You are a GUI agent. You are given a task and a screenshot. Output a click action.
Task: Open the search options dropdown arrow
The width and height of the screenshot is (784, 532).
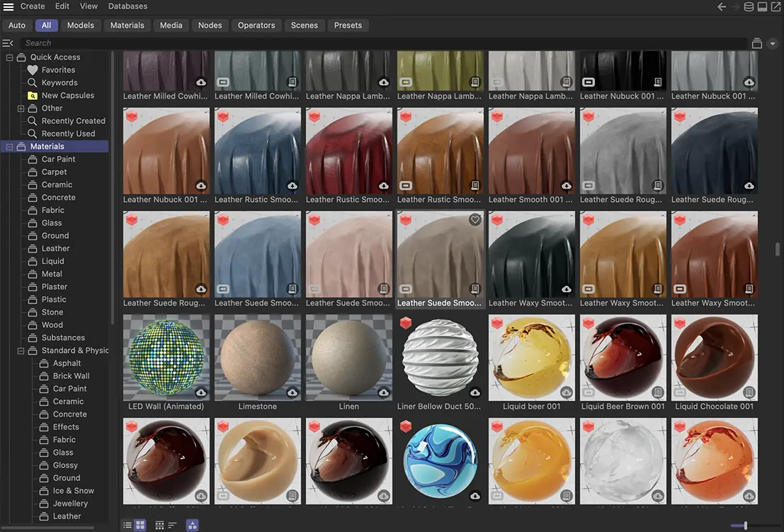pos(773,43)
